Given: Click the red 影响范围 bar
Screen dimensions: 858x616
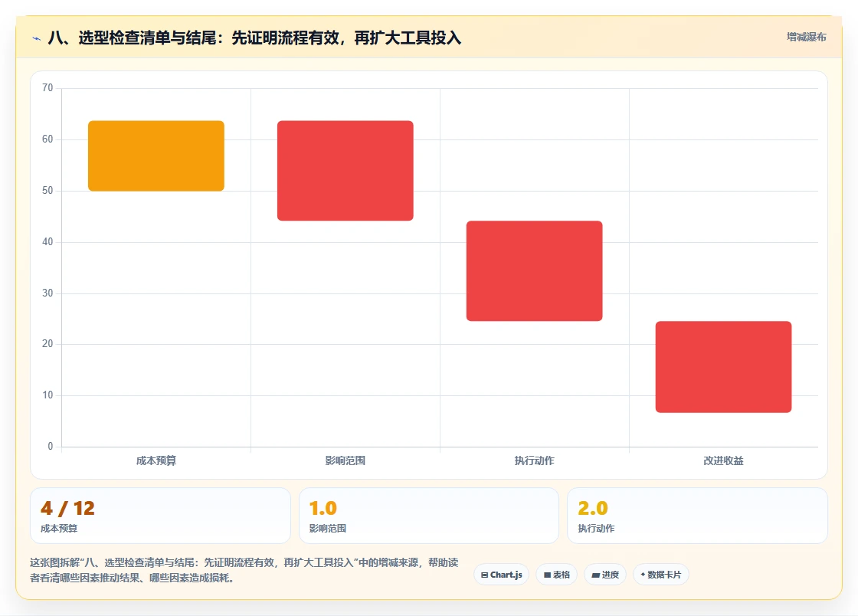Looking at the screenshot, I should pos(345,171).
